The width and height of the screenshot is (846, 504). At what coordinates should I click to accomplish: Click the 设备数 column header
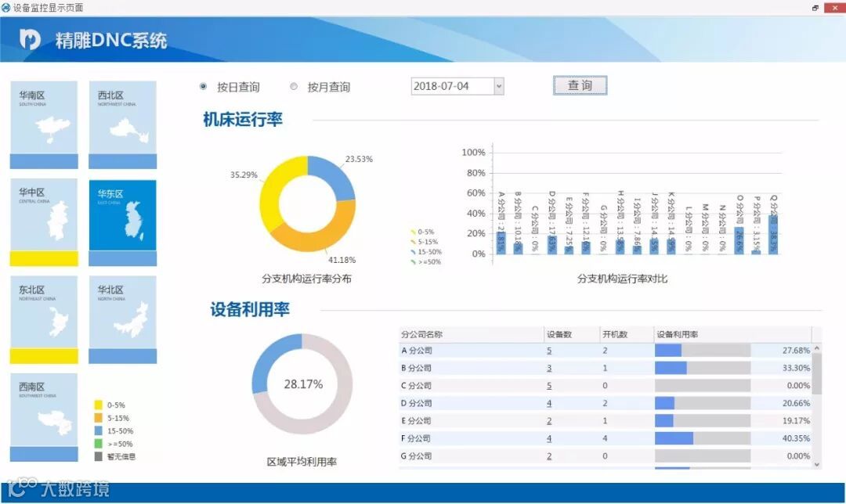point(571,334)
